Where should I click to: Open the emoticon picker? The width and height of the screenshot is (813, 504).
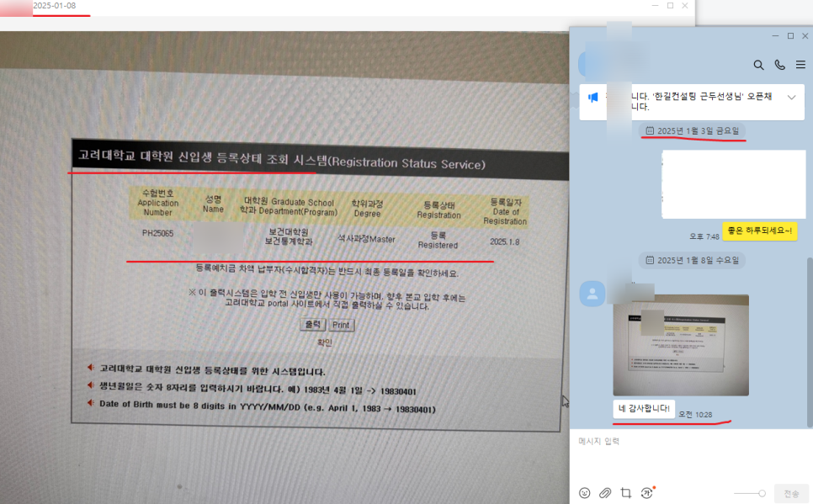(x=584, y=493)
